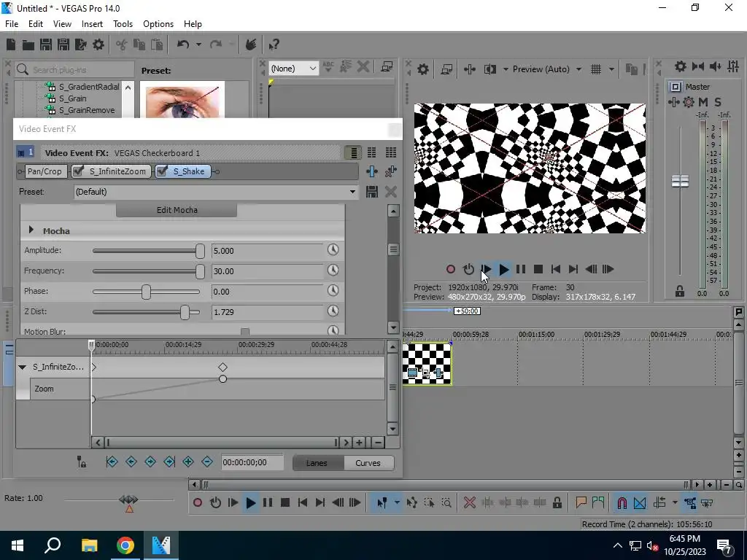
Task: Open the preview grid overlays dropdown arrow
Action: click(x=611, y=69)
